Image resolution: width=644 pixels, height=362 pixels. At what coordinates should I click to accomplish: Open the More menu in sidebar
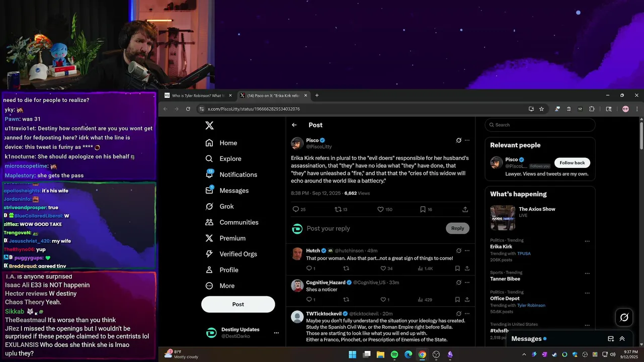220,286
